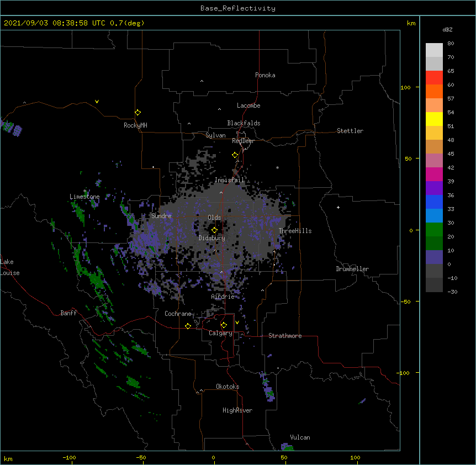The image size is (476, 465).
Task: Click the Cochrane city label
Action: [x=178, y=314]
